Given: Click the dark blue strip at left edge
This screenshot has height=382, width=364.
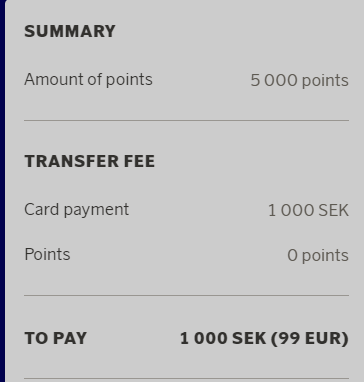Looking at the screenshot, I should click(x=2, y=191).
